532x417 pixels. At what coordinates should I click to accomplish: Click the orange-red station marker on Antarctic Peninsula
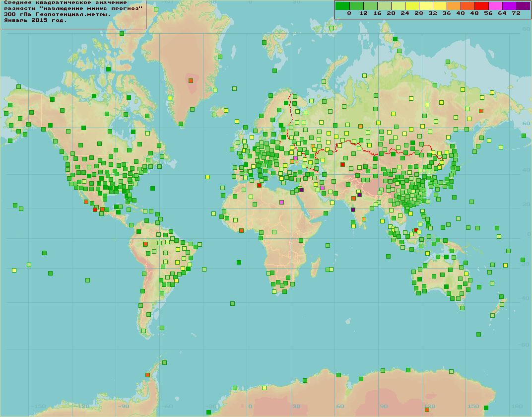147,375
